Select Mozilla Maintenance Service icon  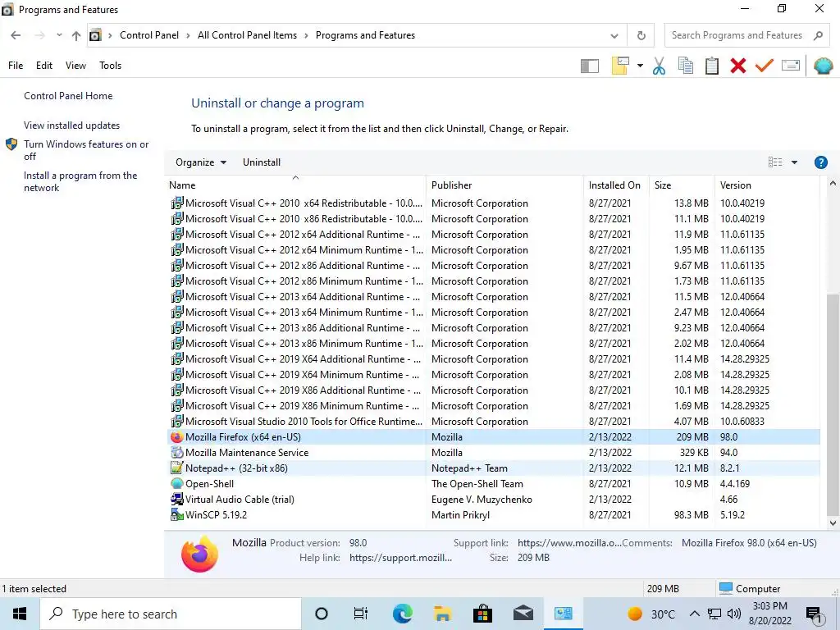[176, 453]
